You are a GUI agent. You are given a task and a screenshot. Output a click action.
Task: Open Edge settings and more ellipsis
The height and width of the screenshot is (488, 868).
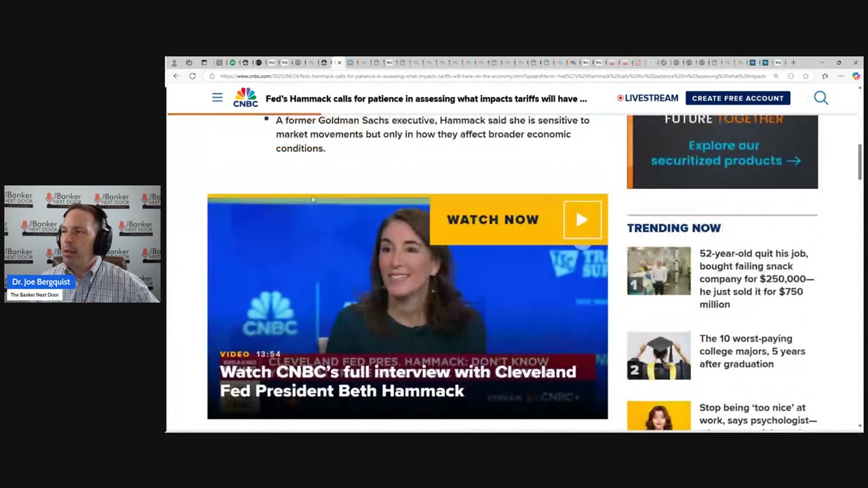click(x=840, y=76)
